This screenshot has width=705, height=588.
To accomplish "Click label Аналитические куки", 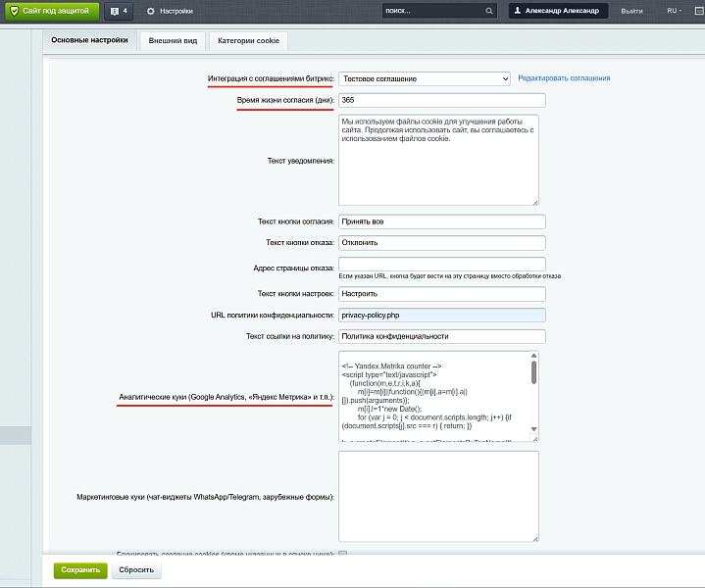I will [x=227, y=397].
